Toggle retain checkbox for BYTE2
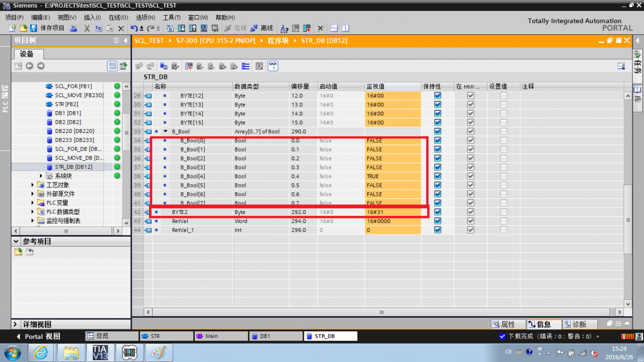 [x=437, y=212]
